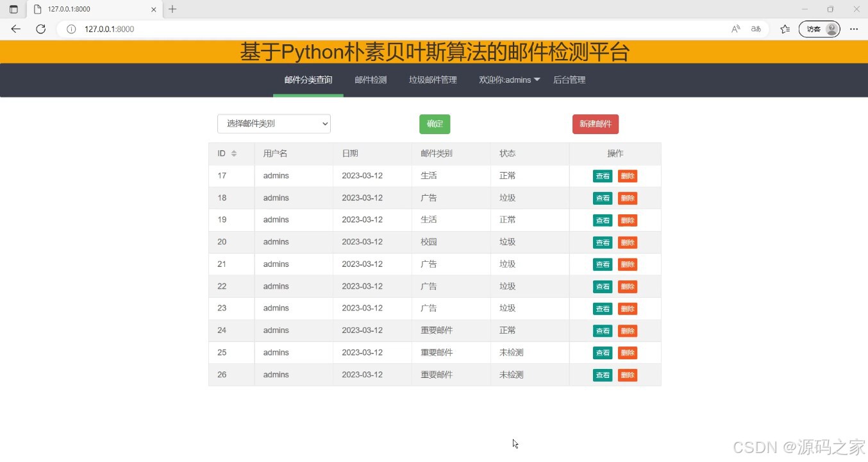Sort the table by ID column arrows

[234, 153]
